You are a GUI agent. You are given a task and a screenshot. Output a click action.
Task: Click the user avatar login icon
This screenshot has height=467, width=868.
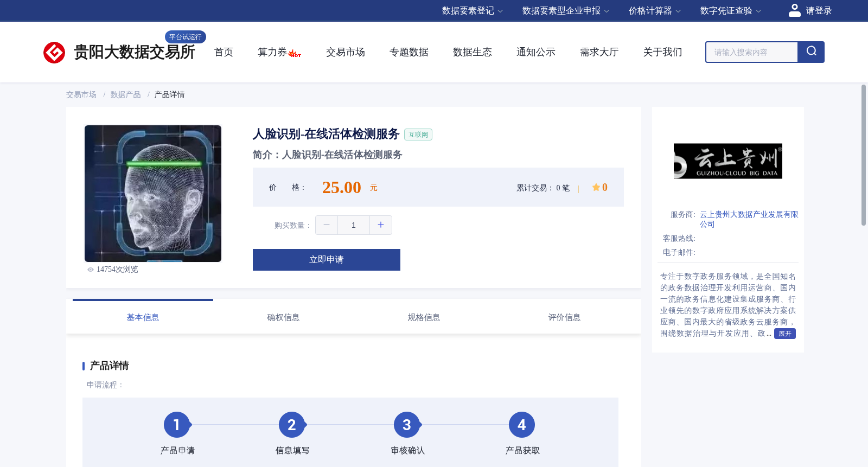pyautogui.click(x=795, y=10)
